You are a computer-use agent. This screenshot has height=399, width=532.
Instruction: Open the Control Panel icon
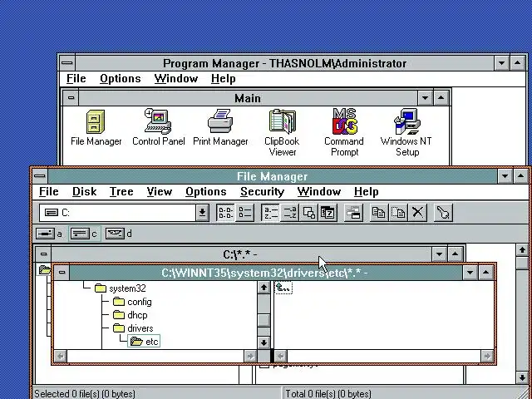tap(158, 127)
